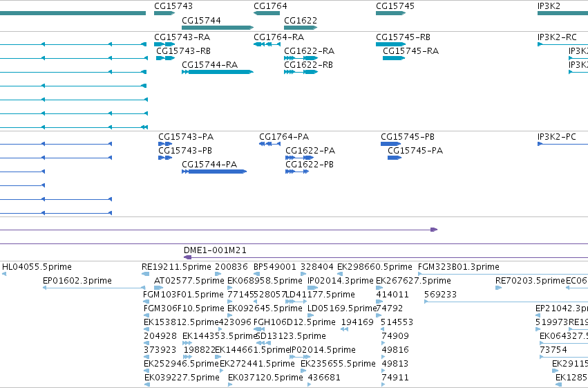Image resolution: width=588 pixels, height=388 pixels.
Task: Click EST EK037120.5prime
Action: 265,378
